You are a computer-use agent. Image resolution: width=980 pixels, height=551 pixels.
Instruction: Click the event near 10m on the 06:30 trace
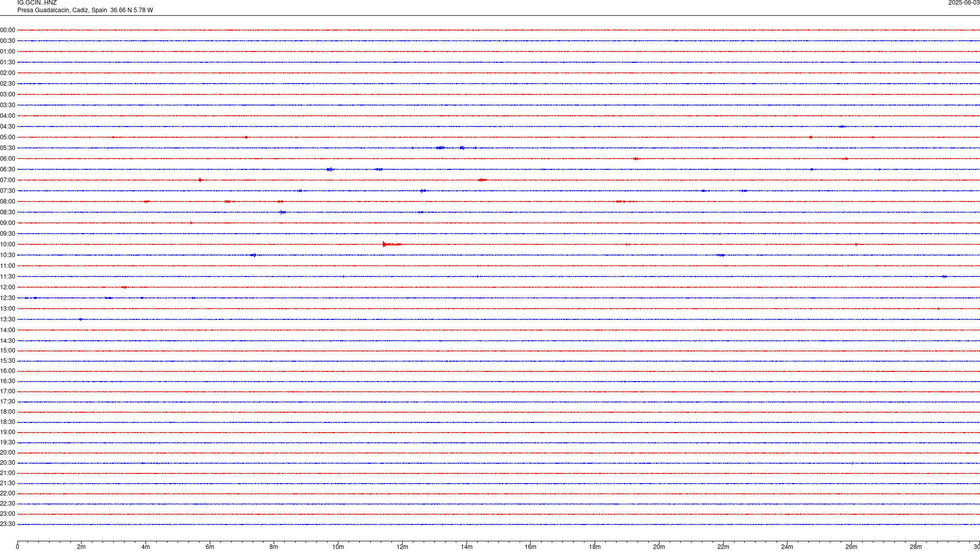pyautogui.click(x=330, y=169)
